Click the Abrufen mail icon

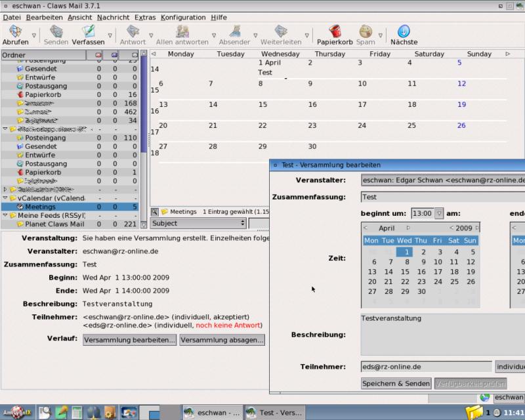[x=15, y=31]
